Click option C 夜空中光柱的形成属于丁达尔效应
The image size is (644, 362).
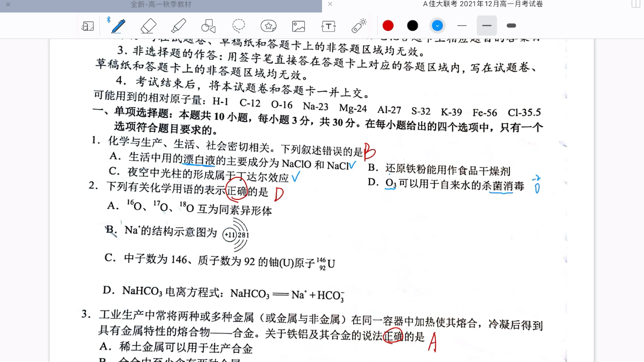(199, 174)
